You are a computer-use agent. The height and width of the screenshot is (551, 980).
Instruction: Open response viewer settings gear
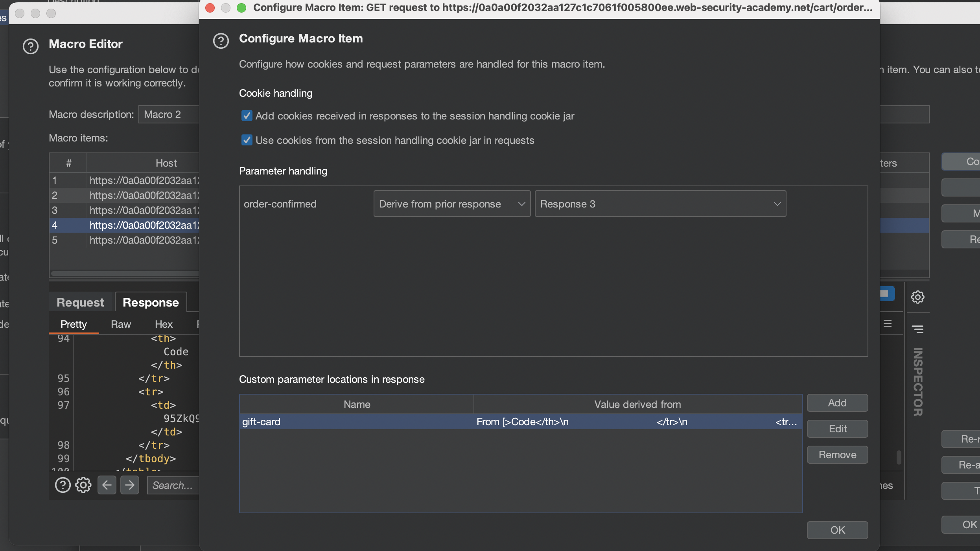click(x=83, y=485)
